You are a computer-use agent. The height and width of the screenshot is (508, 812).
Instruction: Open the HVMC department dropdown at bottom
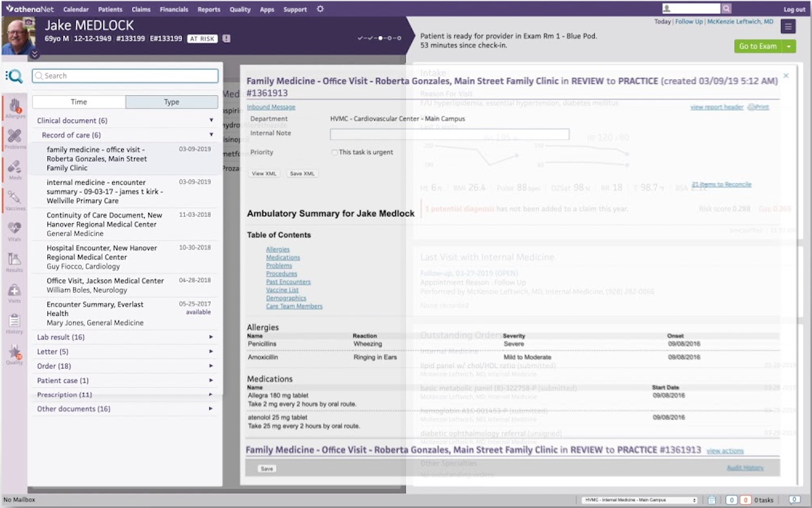point(639,499)
